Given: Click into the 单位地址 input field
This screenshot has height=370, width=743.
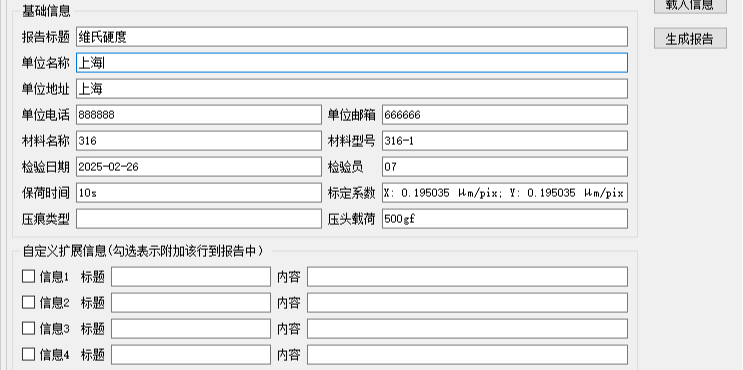Looking at the screenshot, I should 352,89.
